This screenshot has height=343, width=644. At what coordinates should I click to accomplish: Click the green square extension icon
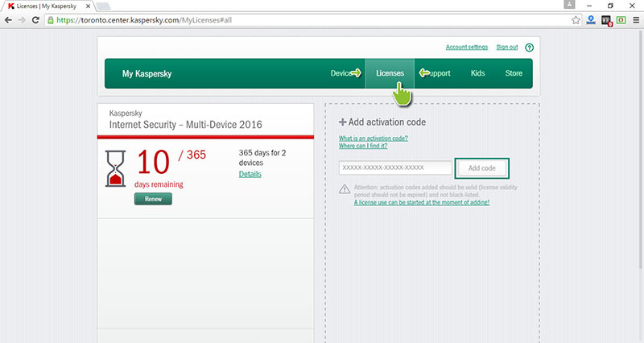(x=621, y=20)
